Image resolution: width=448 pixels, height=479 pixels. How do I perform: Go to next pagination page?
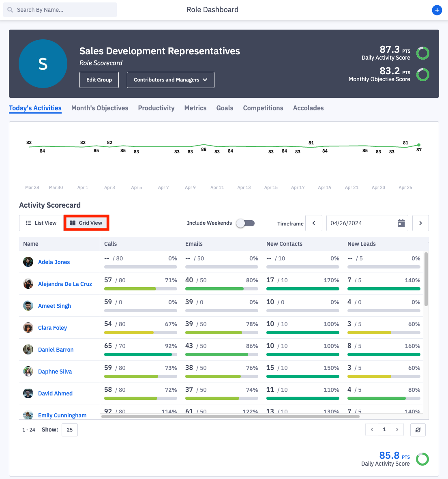[397, 430]
